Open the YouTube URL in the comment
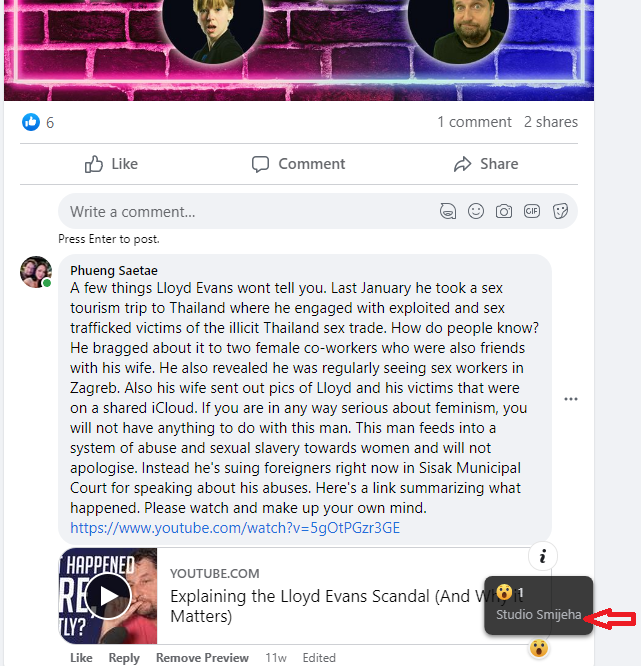Image resolution: width=641 pixels, height=668 pixels. [235, 528]
